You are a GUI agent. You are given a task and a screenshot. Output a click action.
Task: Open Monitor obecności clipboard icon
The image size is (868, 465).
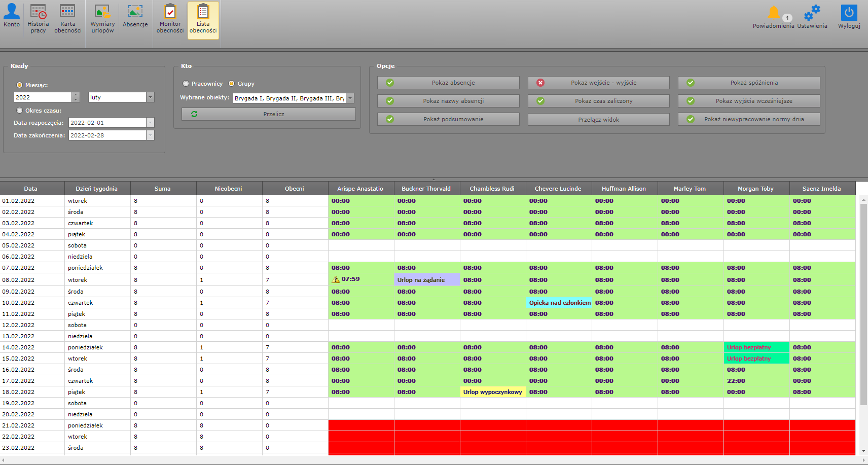(170, 12)
